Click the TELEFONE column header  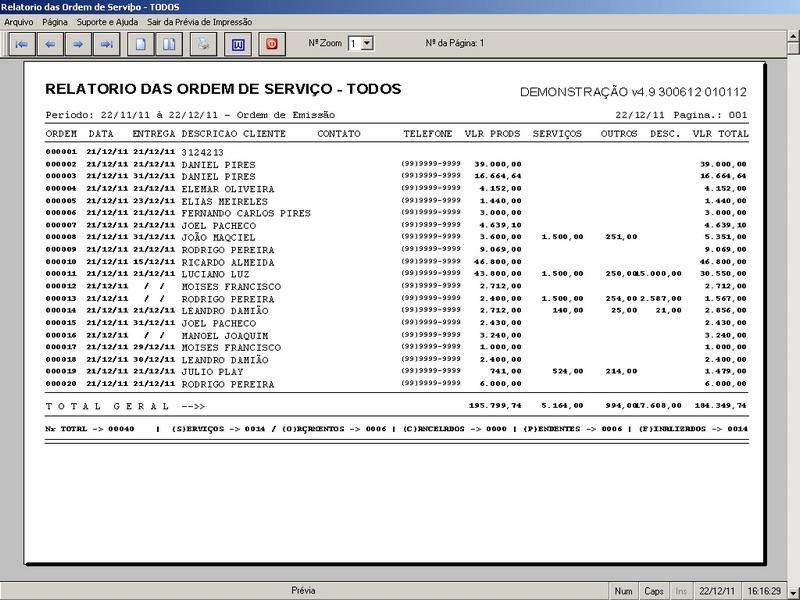pos(428,134)
